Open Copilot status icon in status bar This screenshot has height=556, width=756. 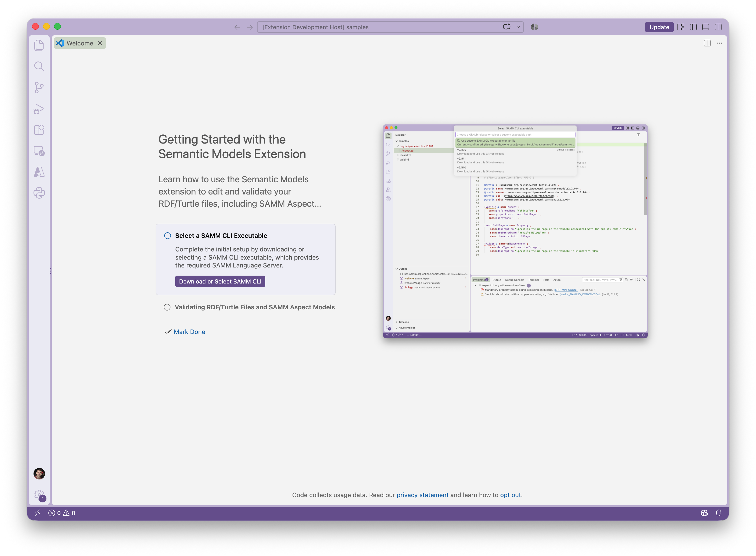point(704,513)
